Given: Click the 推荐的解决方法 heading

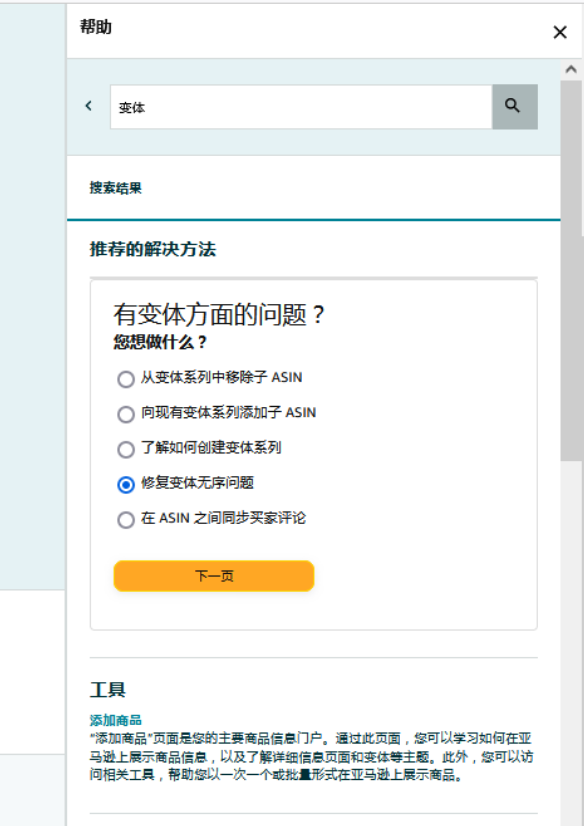Looking at the screenshot, I should [153, 249].
